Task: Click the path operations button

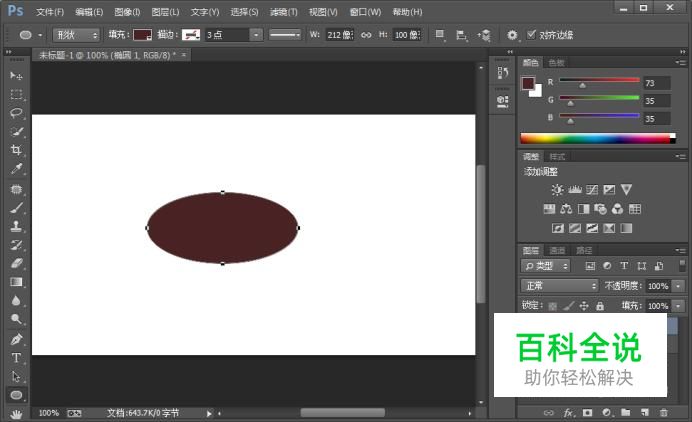Action: point(440,35)
